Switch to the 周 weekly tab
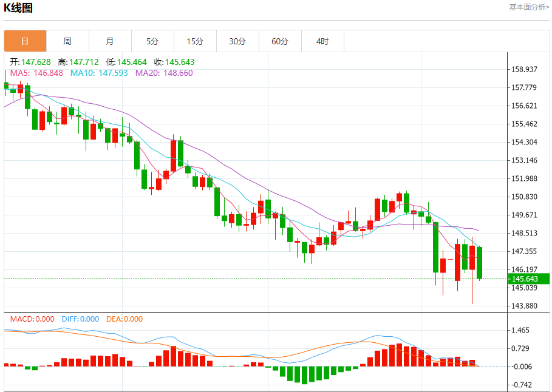552x392 pixels. 67,41
